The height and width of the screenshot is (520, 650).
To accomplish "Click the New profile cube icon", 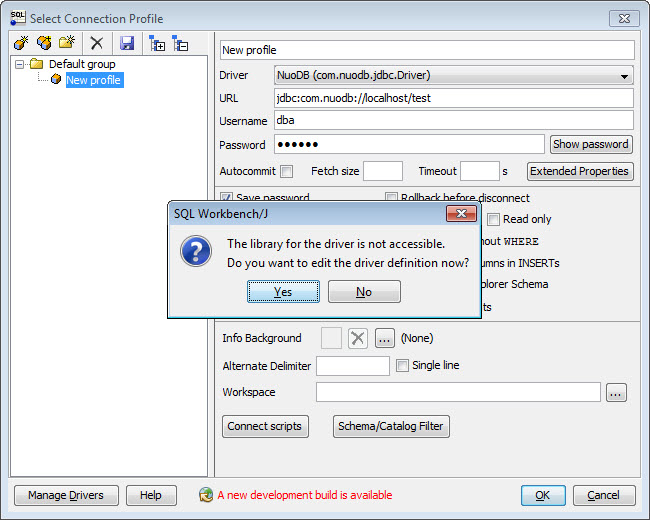I will pos(56,79).
